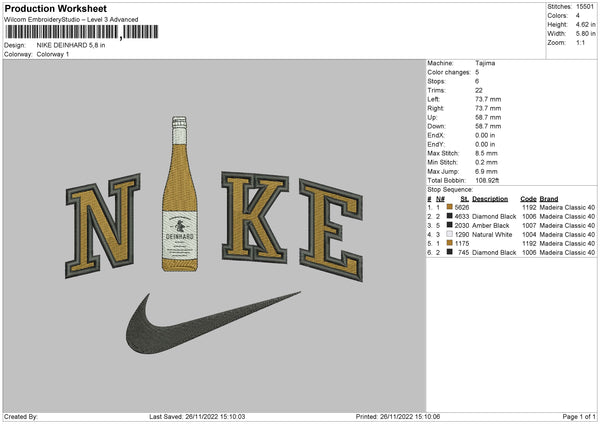Click the Height value 4.62 in
This screenshot has height=424, width=600.
[585, 24]
